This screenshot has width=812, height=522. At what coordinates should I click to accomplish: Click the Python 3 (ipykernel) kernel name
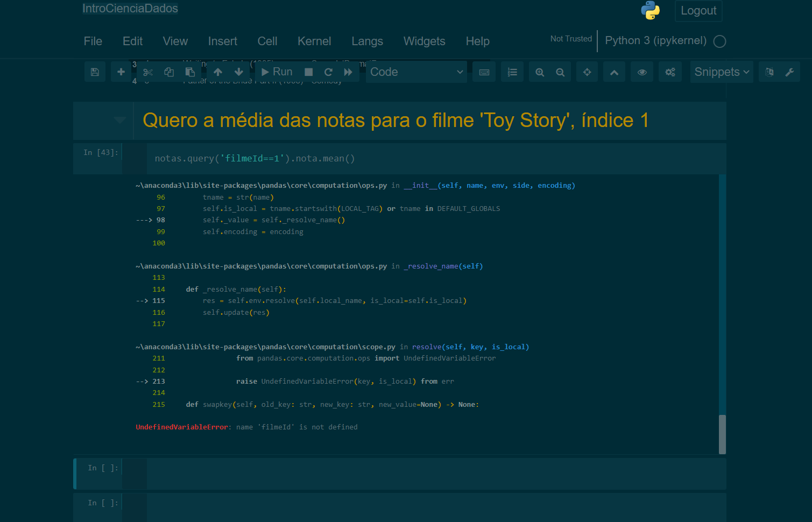pos(656,41)
